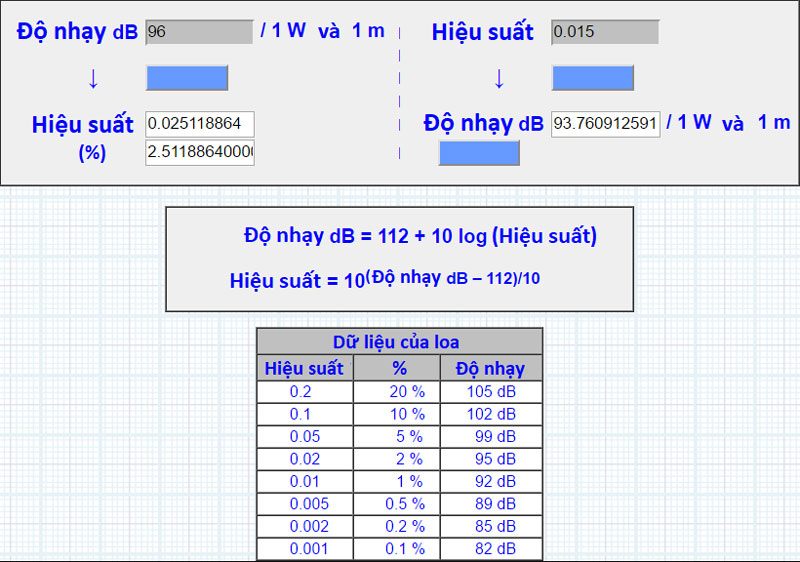Click the 'Hiệu suất' column header in table
This screenshot has height=562, width=800.
pos(303,367)
